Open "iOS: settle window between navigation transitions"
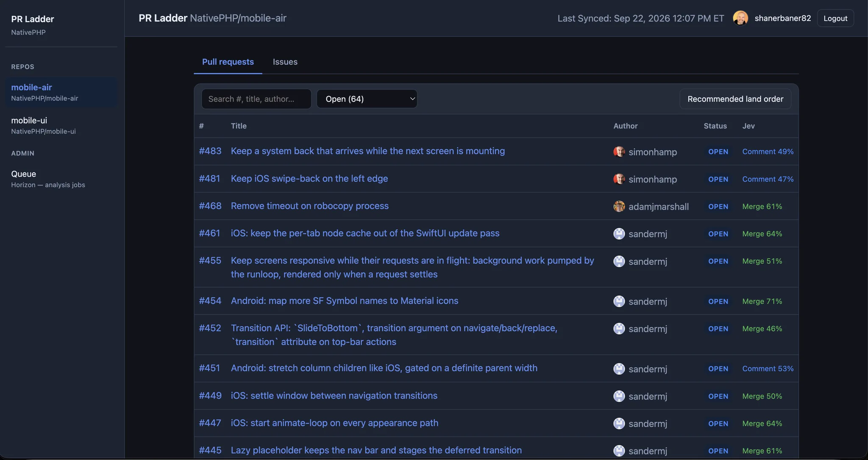Viewport: 868px width, 460px height. [334, 396]
